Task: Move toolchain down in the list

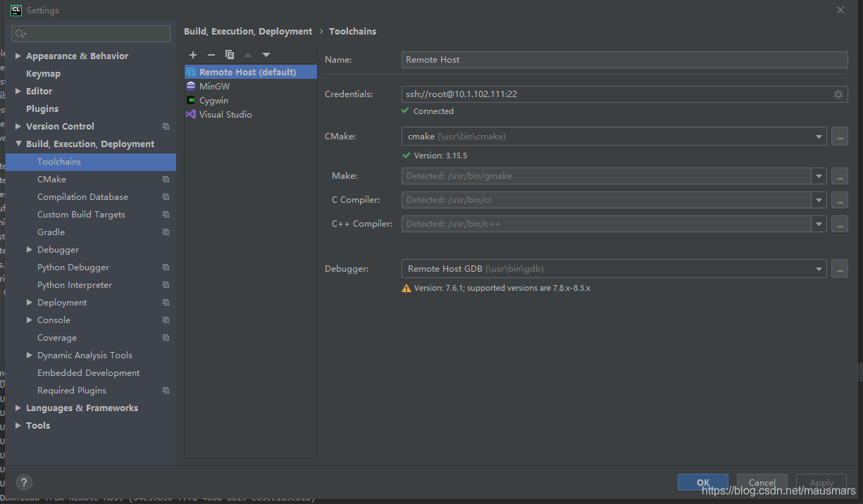Action: [x=266, y=55]
